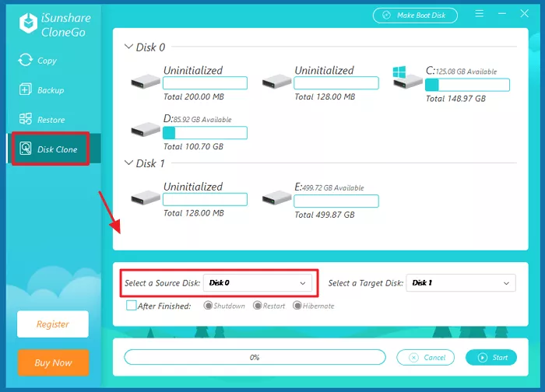Viewport: 545px width, 392px height.
Task: Choose the Shutdown radio option
Action: point(208,305)
